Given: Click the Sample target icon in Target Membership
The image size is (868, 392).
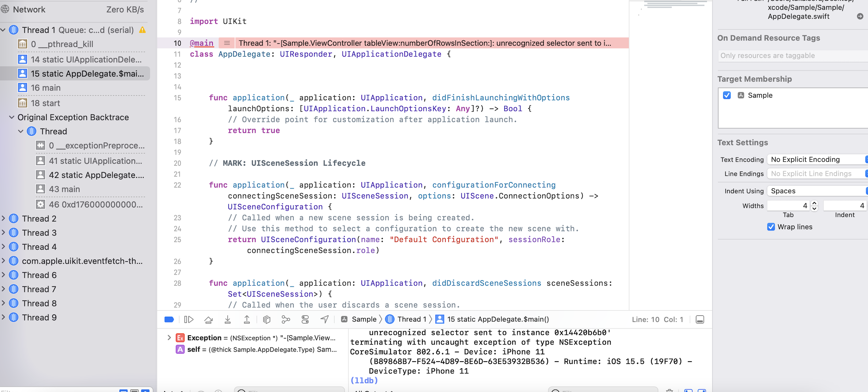Looking at the screenshot, I should (x=741, y=95).
